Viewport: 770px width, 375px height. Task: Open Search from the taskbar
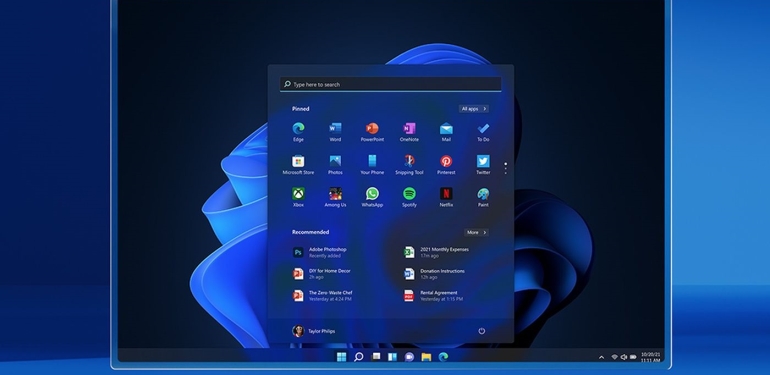click(x=358, y=357)
